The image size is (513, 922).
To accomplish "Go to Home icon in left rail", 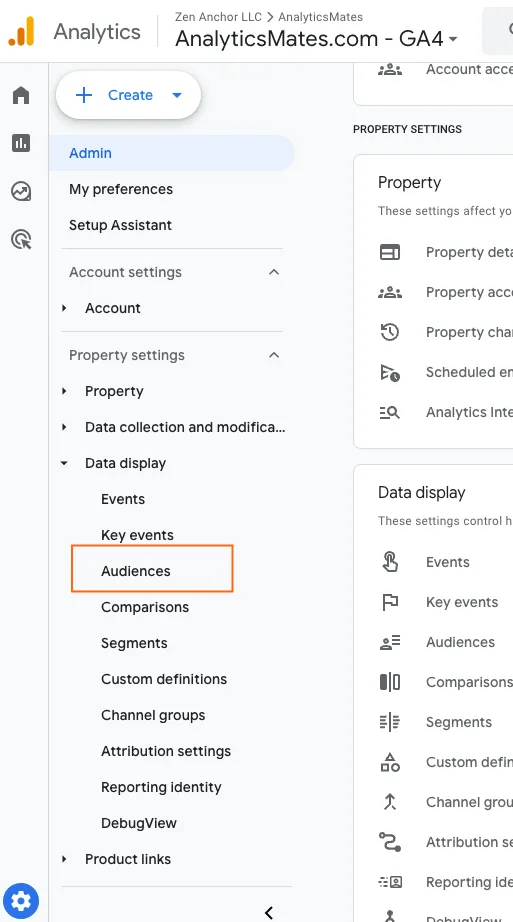I will coord(21,95).
